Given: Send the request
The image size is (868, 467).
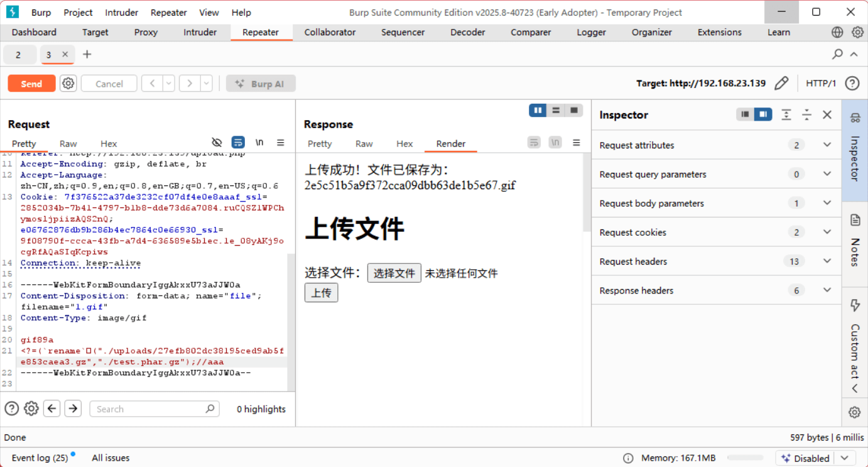Looking at the screenshot, I should coord(31,84).
